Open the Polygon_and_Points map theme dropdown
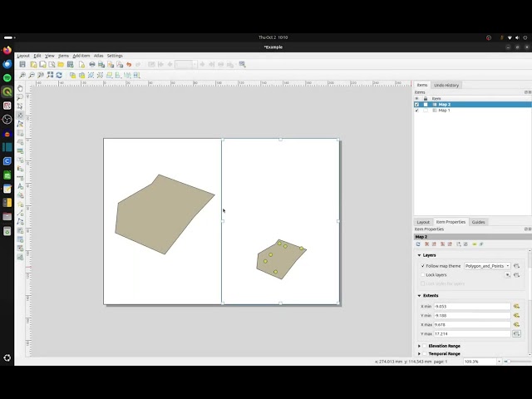 487,266
